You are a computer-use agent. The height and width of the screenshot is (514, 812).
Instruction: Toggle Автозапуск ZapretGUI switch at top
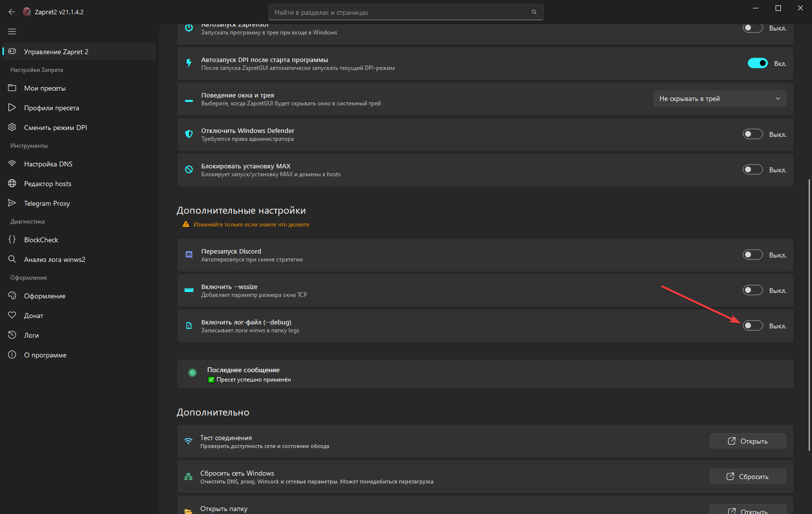[753, 28]
